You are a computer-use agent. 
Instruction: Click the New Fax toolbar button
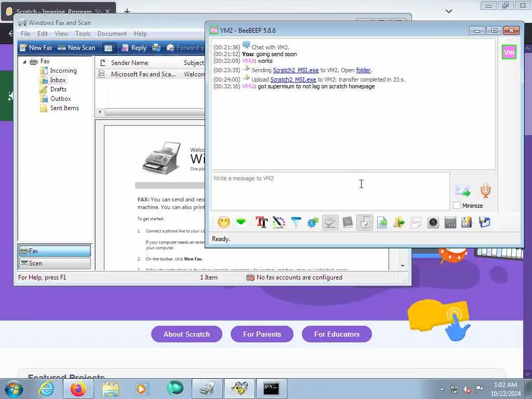click(x=36, y=48)
